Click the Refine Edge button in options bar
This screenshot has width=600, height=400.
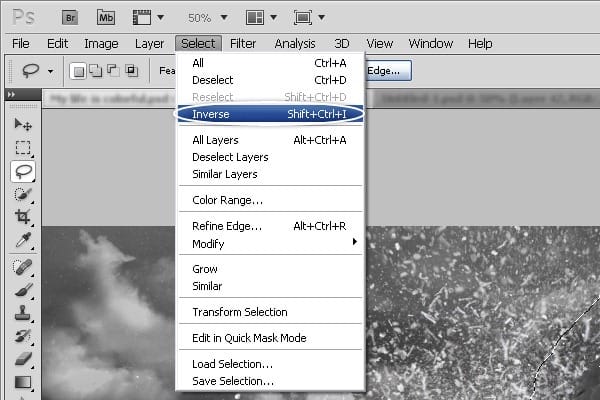386,70
